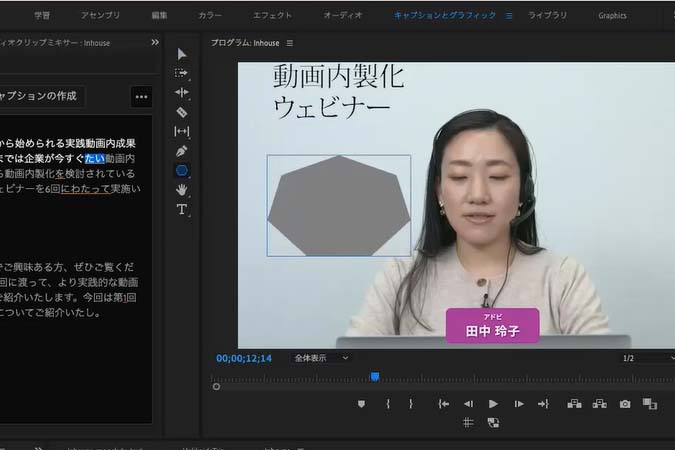Screen dimensions: 675x450
Task: Click the timecode 00;00;12;14 field
Action: coord(244,358)
